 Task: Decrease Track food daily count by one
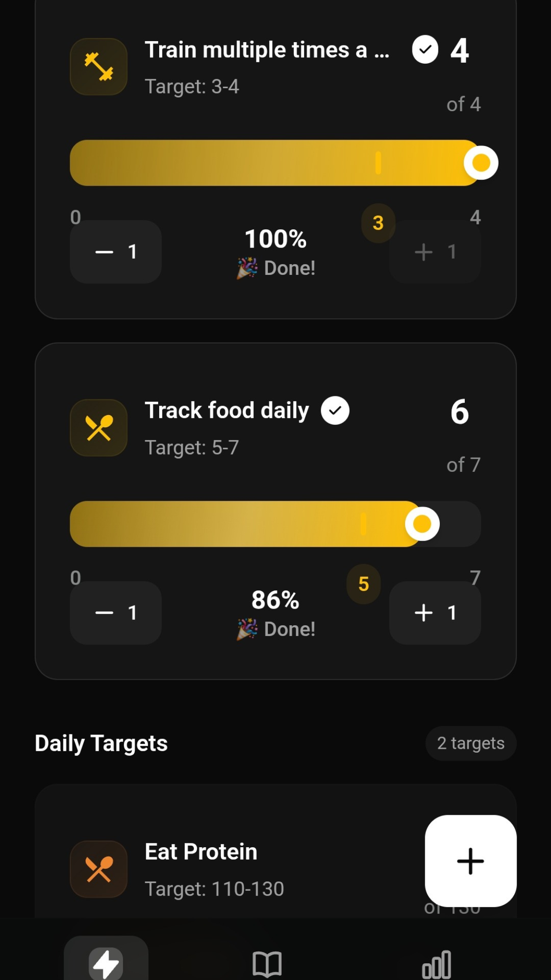pyautogui.click(x=116, y=612)
